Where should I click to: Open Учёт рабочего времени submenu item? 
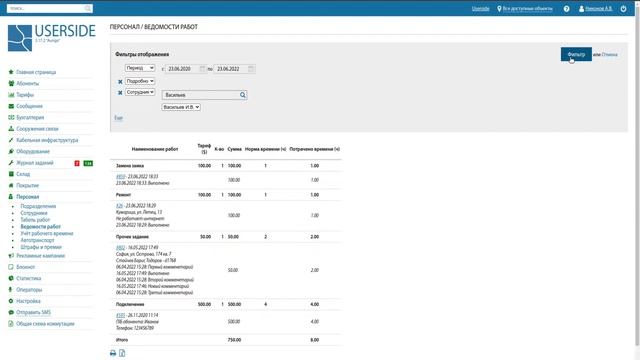click(x=47, y=233)
